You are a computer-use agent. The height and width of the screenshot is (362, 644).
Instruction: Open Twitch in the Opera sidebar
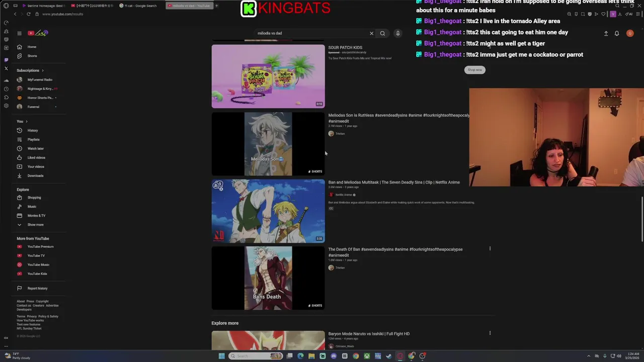click(6, 60)
